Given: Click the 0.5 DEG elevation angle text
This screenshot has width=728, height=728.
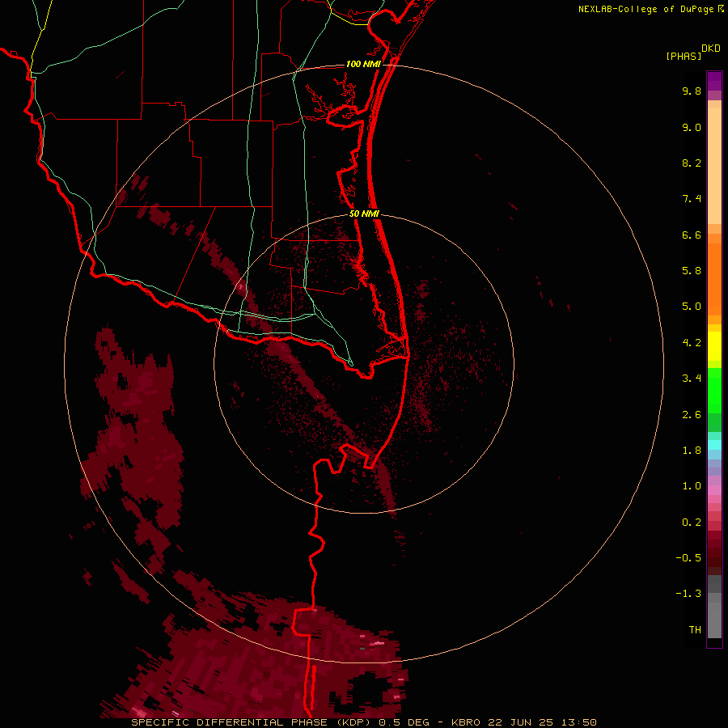Looking at the screenshot, I should [x=404, y=722].
